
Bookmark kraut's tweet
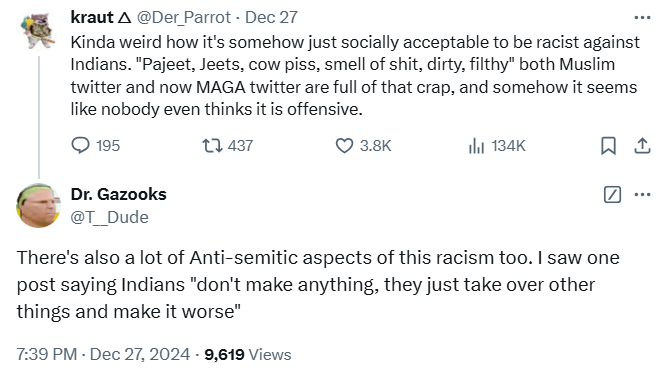click(x=608, y=146)
